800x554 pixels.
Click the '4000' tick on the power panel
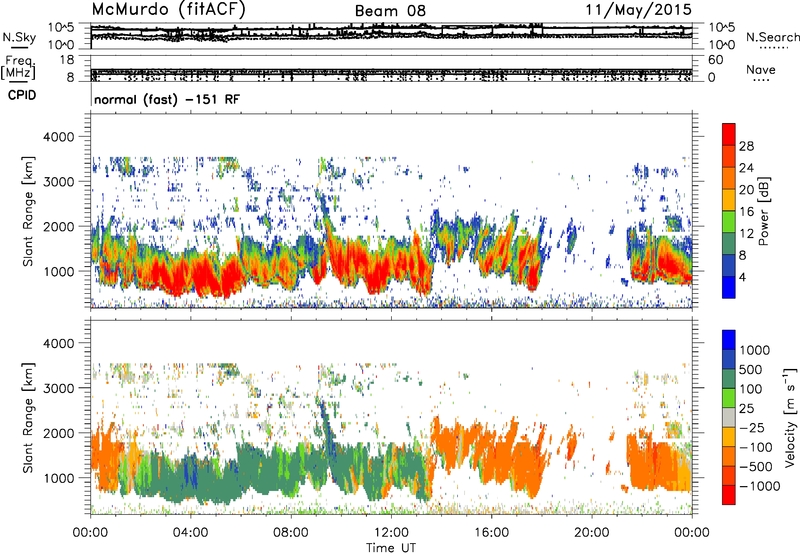point(59,137)
